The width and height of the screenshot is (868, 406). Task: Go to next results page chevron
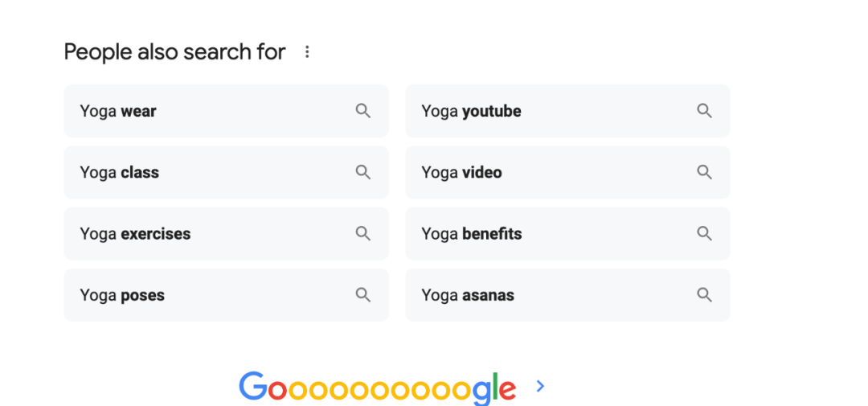pos(540,387)
